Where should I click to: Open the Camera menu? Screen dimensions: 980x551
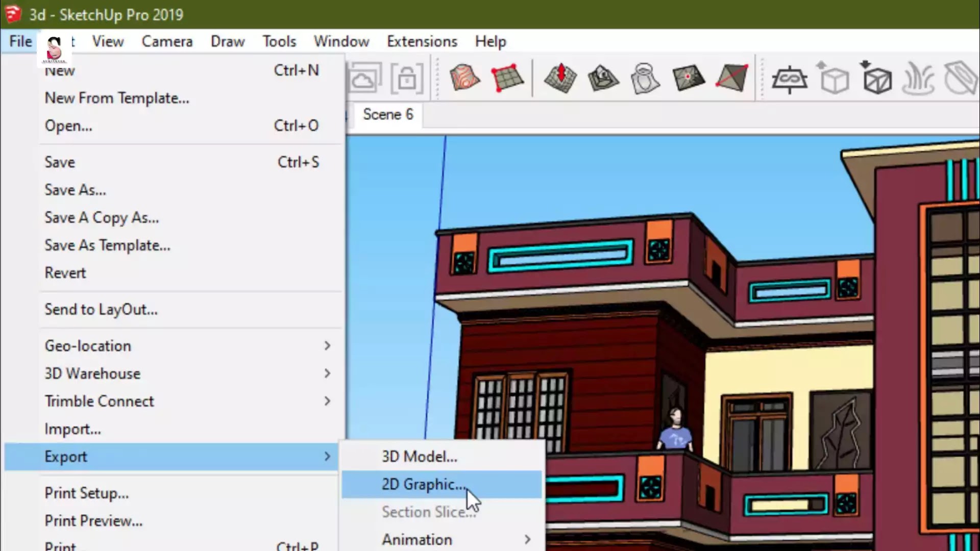point(167,41)
